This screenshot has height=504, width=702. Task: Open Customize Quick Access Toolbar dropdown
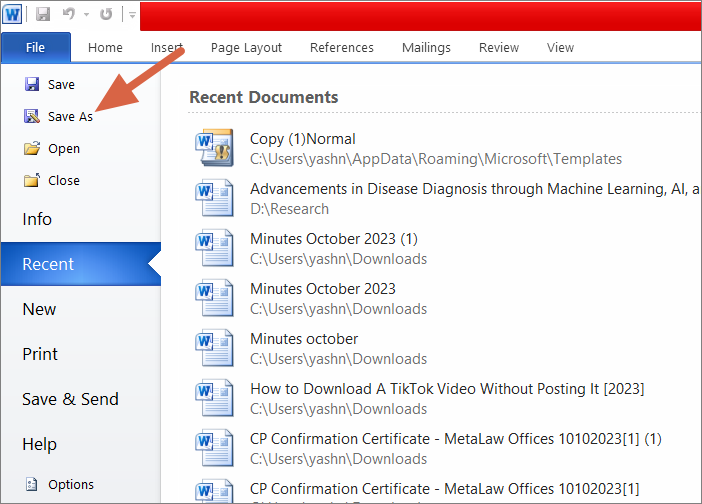133,15
